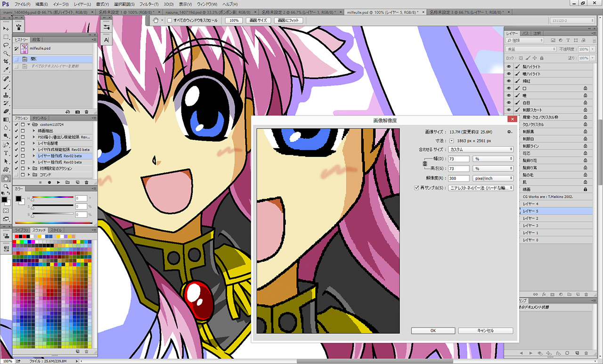603x364 pixels.
Task: Click the OK button in image size dialog
Action: click(x=433, y=331)
